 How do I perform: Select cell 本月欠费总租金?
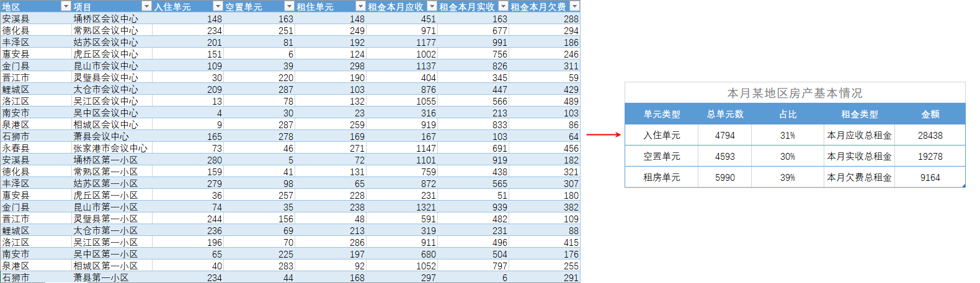[x=859, y=177]
